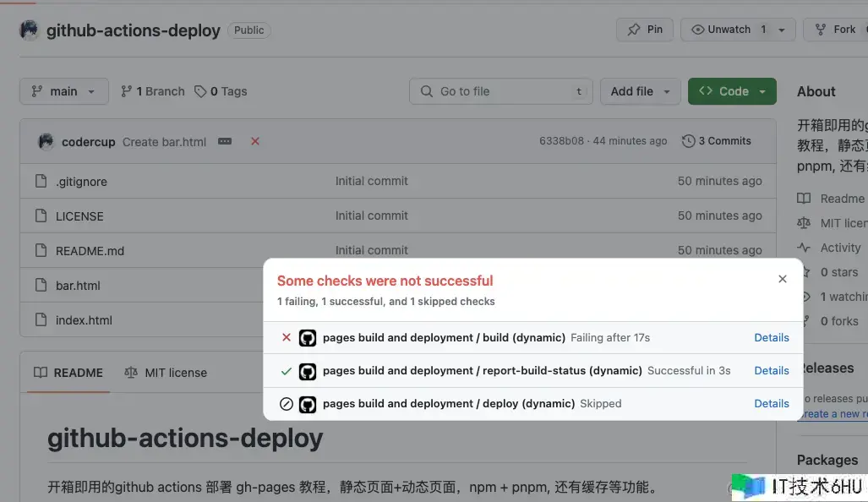Click the file icon beside .gitignore

(40, 181)
